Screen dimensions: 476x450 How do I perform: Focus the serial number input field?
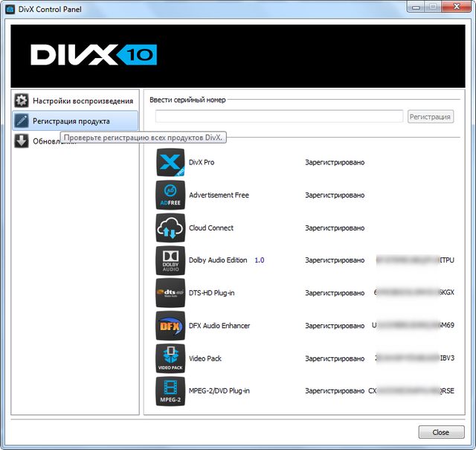279,117
